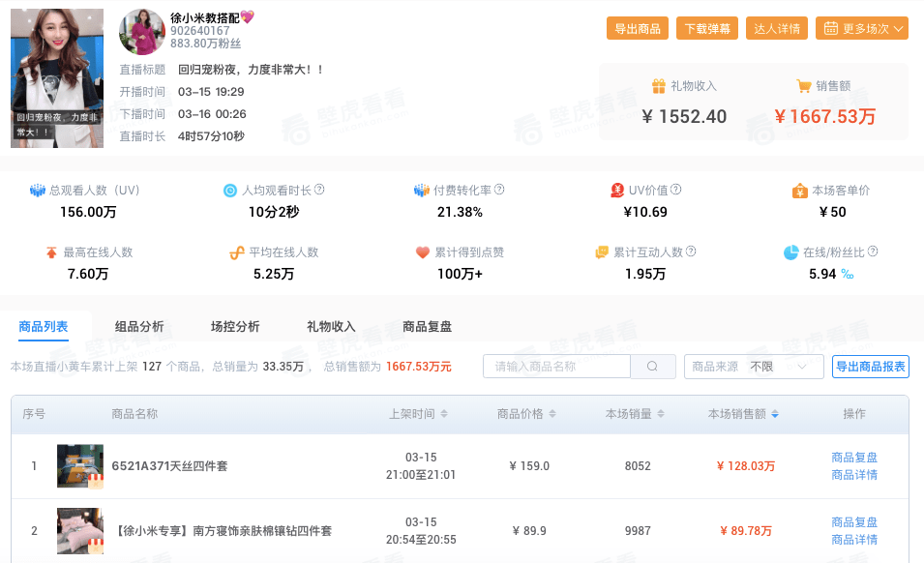Click the 请输入商品名称 search field
Viewport: 924px width, 563px height.
point(557,367)
